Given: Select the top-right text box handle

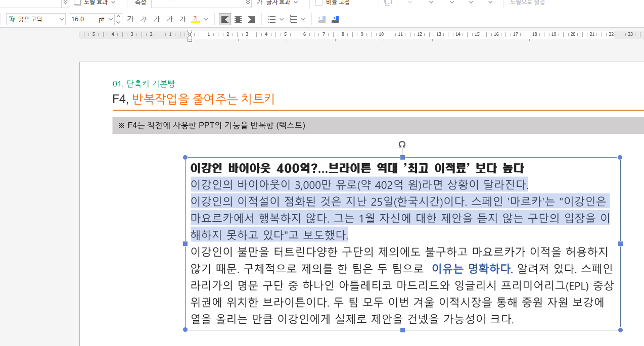Looking at the screenshot, I should click(x=620, y=158).
